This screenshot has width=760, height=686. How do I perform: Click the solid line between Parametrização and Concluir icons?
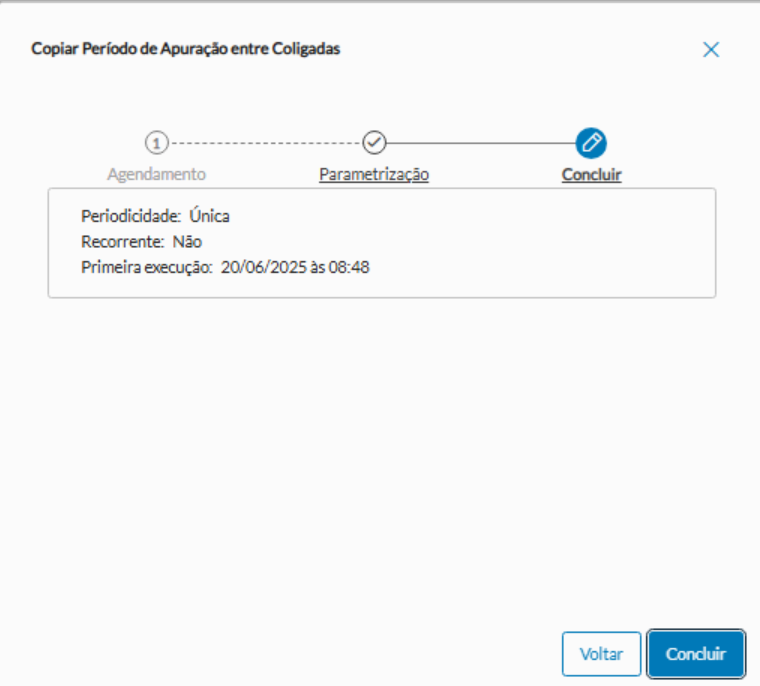click(482, 142)
